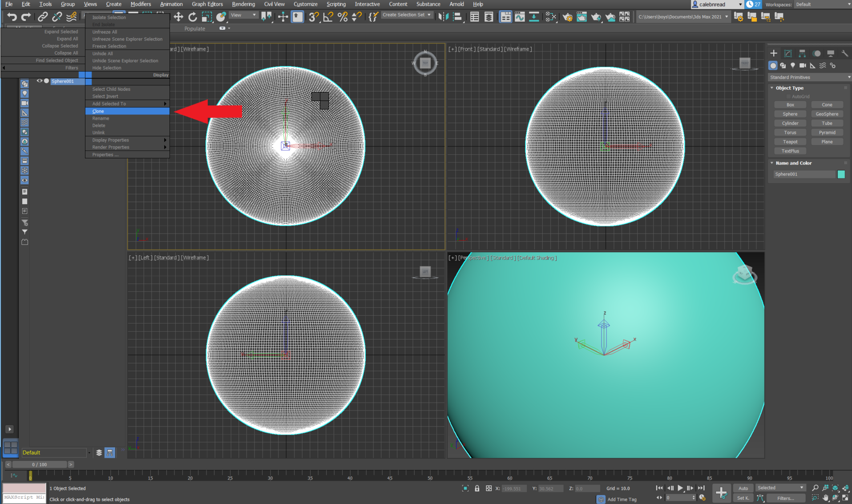Select the Select and Link tool

43,17
